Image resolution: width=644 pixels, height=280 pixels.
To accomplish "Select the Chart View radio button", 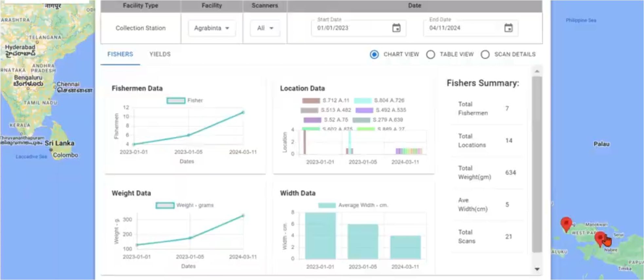I will (x=374, y=54).
